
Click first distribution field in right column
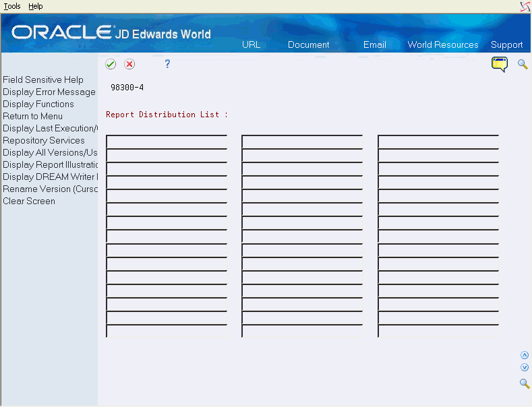pyautogui.click(x=438, y=142)
